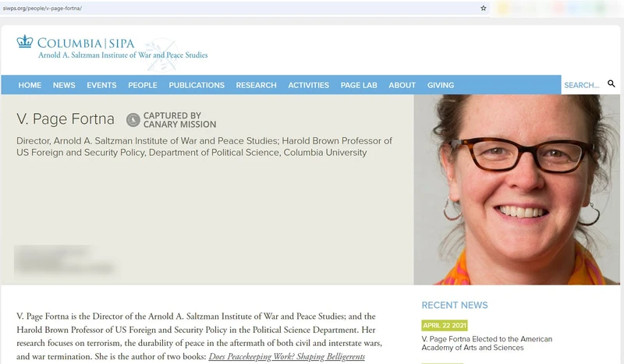Click the search magnifying glass icon

coord(612,83)
